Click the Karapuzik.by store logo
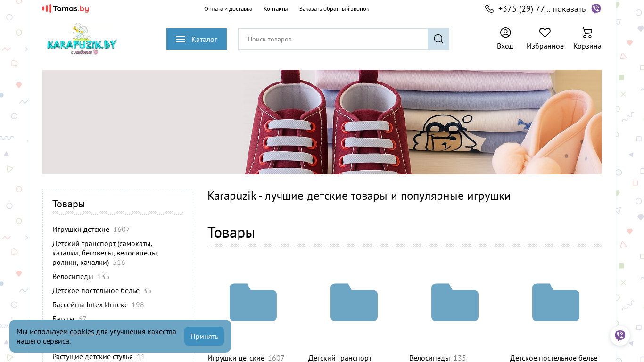The width and height of the screenshot is (644, 362). pos(82,39)
